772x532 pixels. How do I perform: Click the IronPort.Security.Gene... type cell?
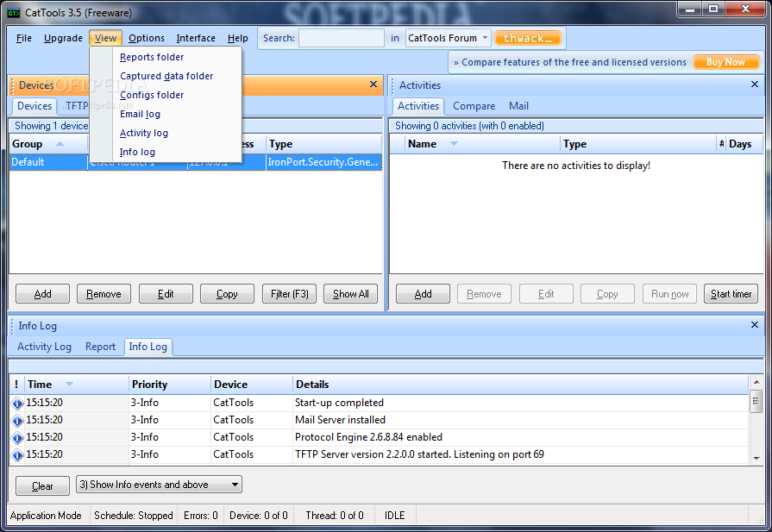point(323,162)
